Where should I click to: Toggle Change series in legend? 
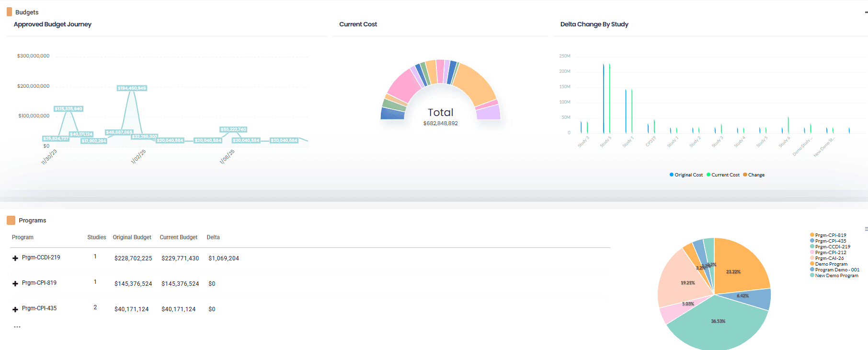pos(754,175)
